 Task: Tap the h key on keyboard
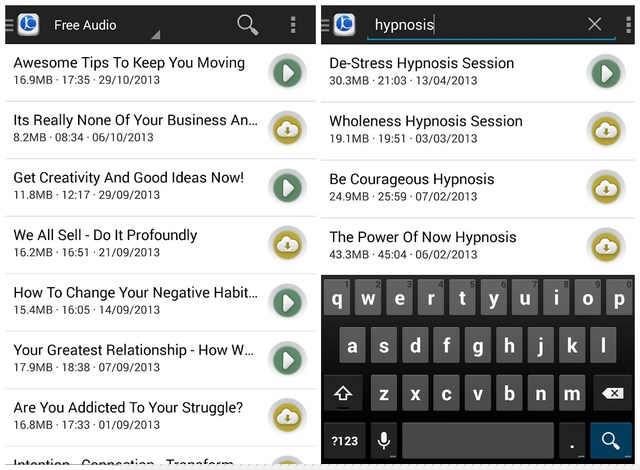[509, 345]
